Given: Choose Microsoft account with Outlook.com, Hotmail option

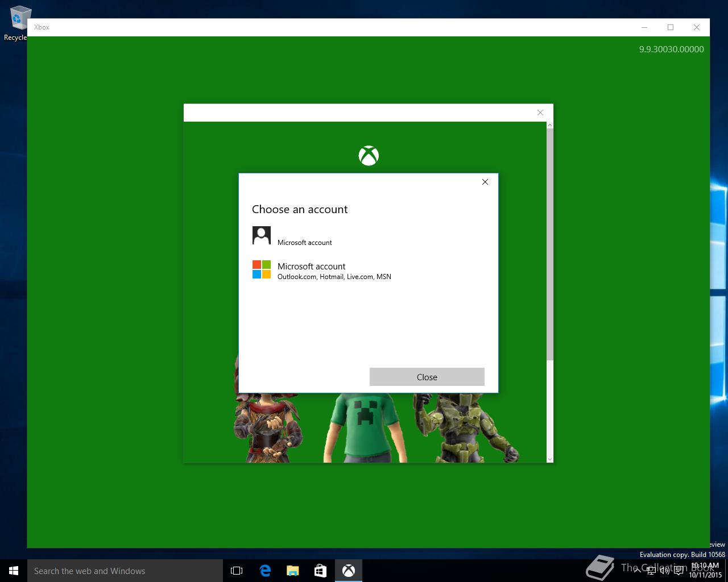Looking at the screenshot, I should coord(367,270).
